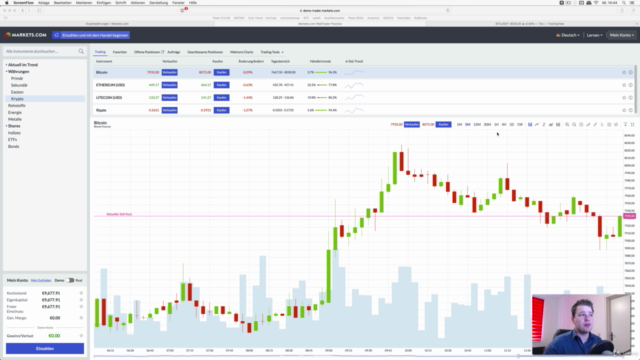Click Kaufen in the Bitcoin row
The width and height of the screenshot is (640, 360).
click(x=221, y=72)
